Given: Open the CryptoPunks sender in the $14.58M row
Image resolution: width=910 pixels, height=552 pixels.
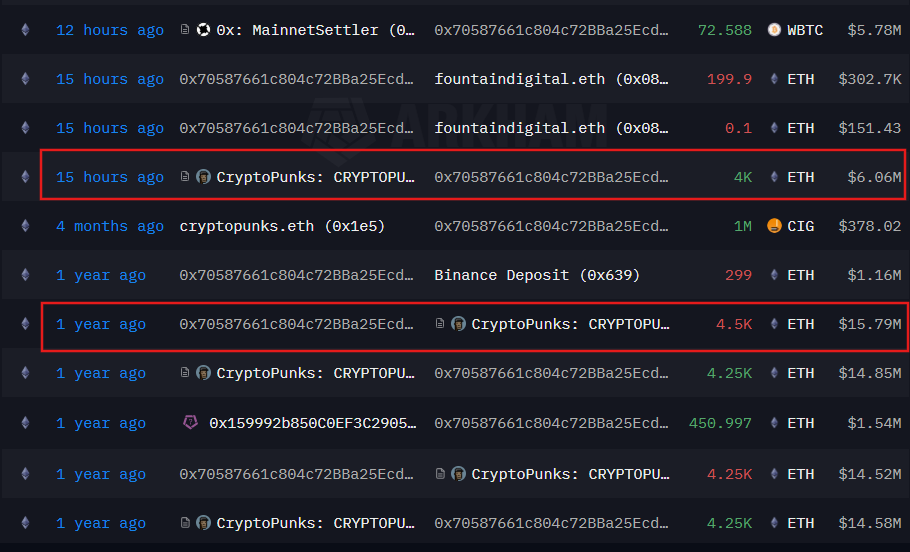Looking at the screenshot, I should (316, 524).
